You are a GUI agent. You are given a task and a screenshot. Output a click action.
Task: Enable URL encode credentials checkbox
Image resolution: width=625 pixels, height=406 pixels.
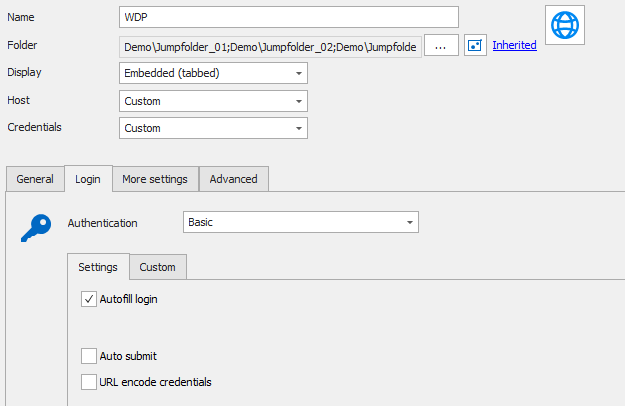pos(89,382)
